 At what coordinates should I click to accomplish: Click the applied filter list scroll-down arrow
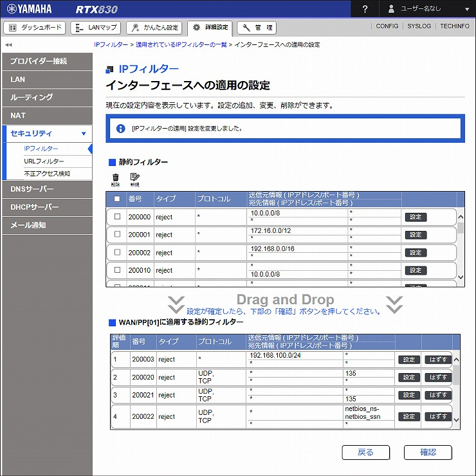point(456,420)
